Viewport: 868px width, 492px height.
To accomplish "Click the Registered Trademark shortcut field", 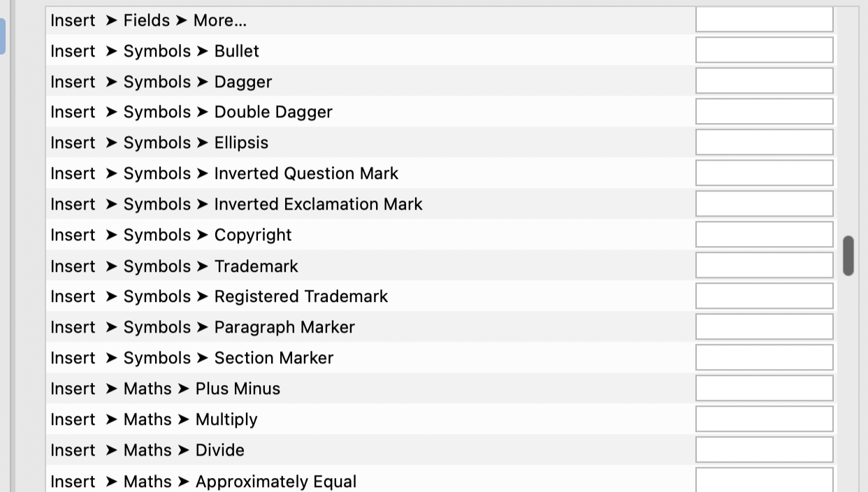I will click(764, 296).
